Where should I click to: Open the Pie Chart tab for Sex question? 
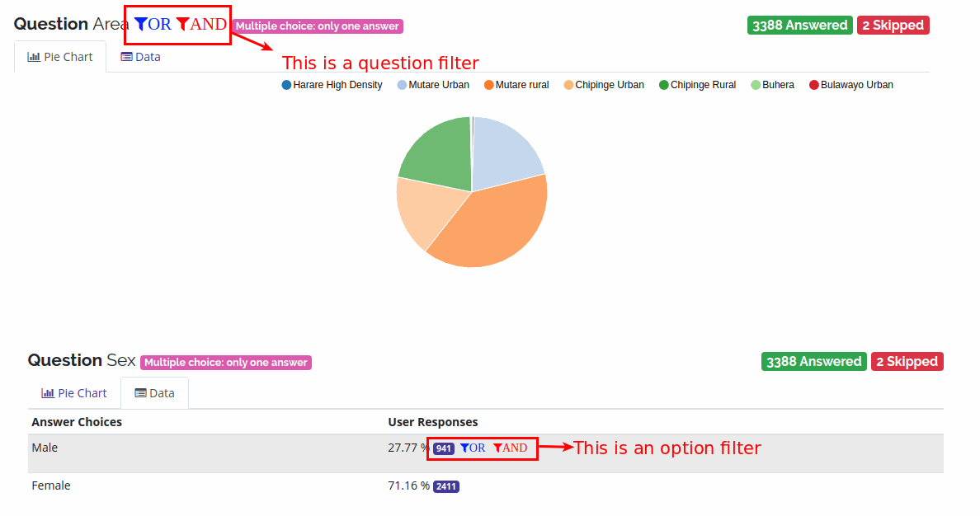[74, 393]
